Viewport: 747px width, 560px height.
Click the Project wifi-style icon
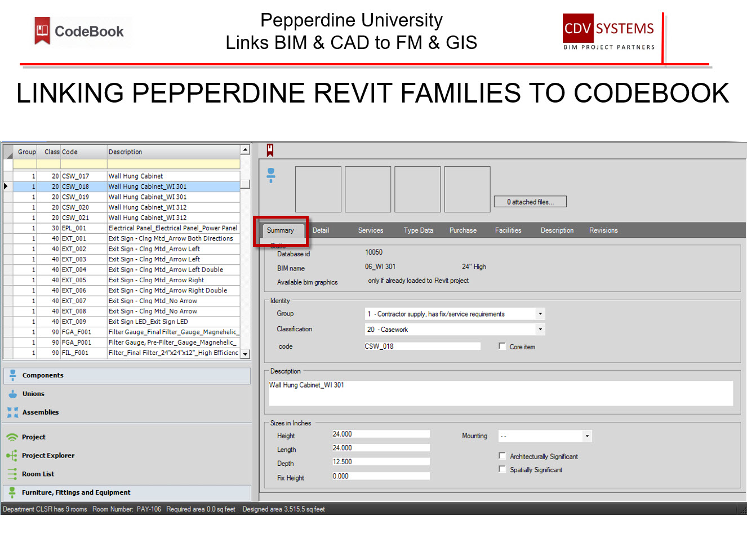pyautogui.click(x=12, y=437)
